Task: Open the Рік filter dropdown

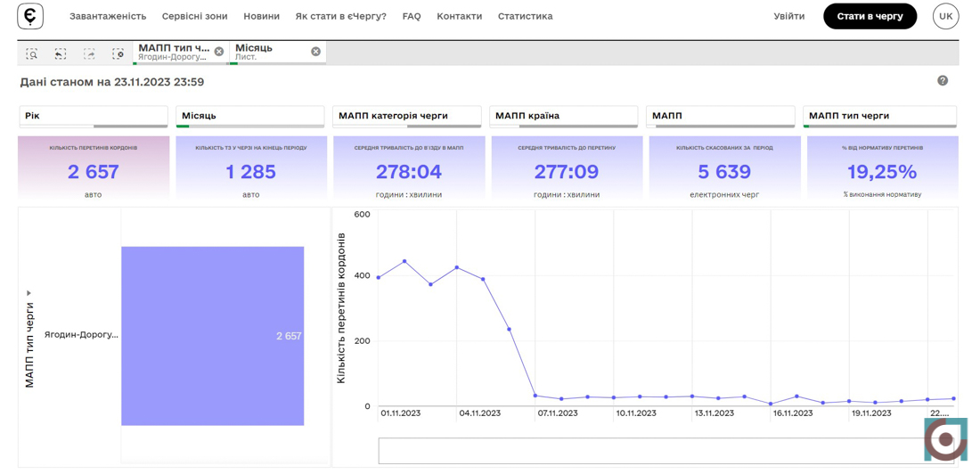Action: (94, 116)
